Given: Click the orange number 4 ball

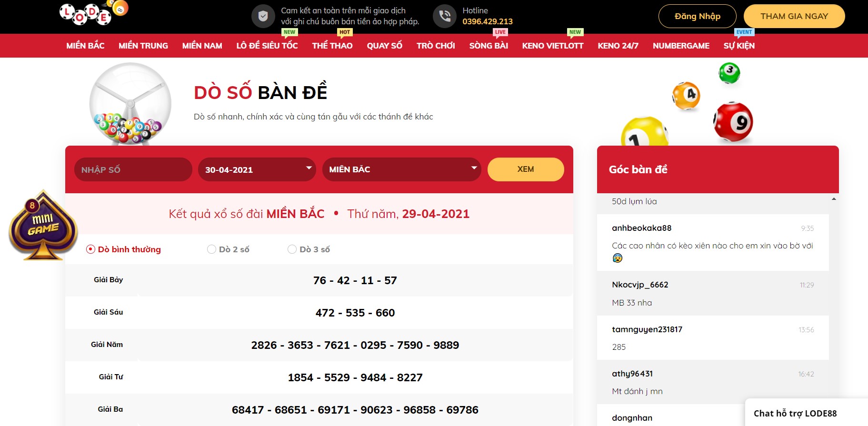Looking at the screenshot, I should point(686,95).
